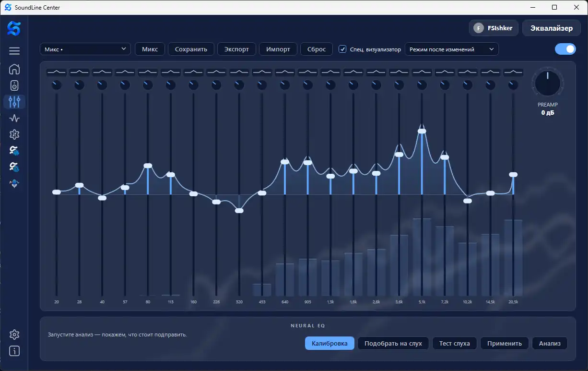Screen dimensions: 588x371
Task: Click the filter shape icon above the 20,5k band
Action: coord(513,72)
